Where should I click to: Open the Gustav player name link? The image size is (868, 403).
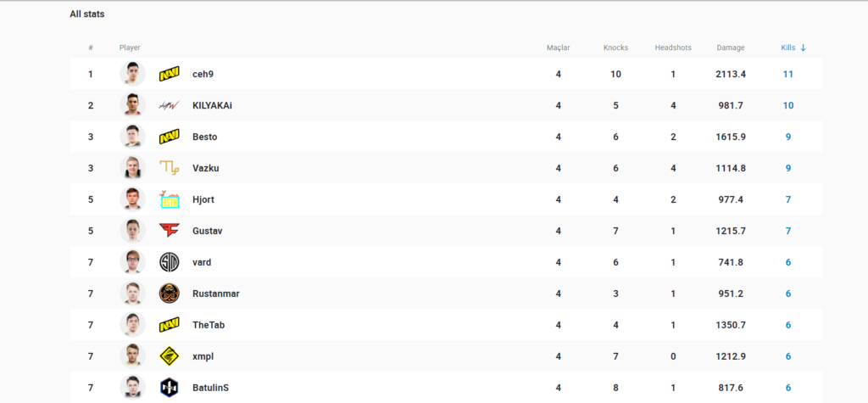208,231
